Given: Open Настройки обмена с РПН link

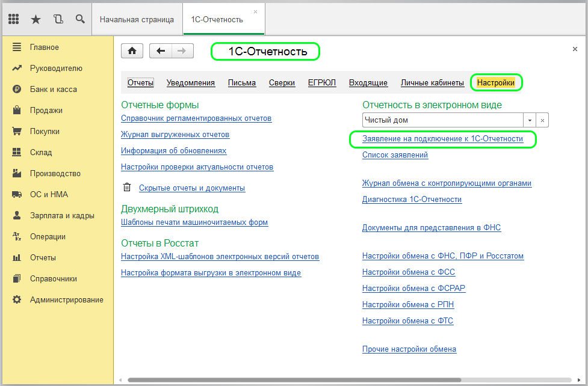Looking at the screenshot, I should 408,305.
